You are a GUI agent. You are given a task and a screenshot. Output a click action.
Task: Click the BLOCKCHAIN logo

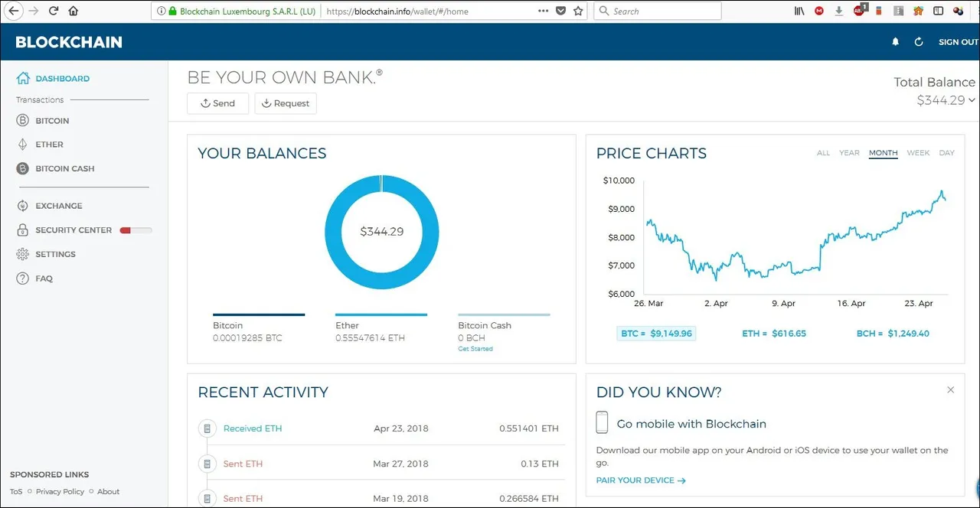tap(69, 42)
